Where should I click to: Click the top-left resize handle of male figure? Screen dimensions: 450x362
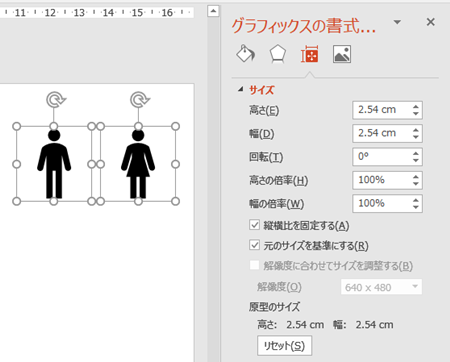tap(16, 126)
